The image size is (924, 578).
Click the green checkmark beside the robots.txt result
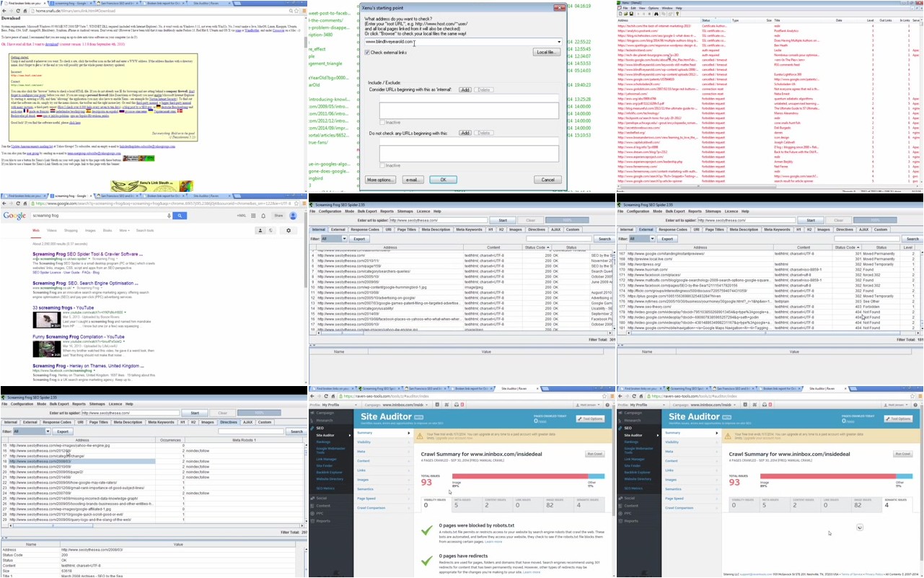[427, 531]
